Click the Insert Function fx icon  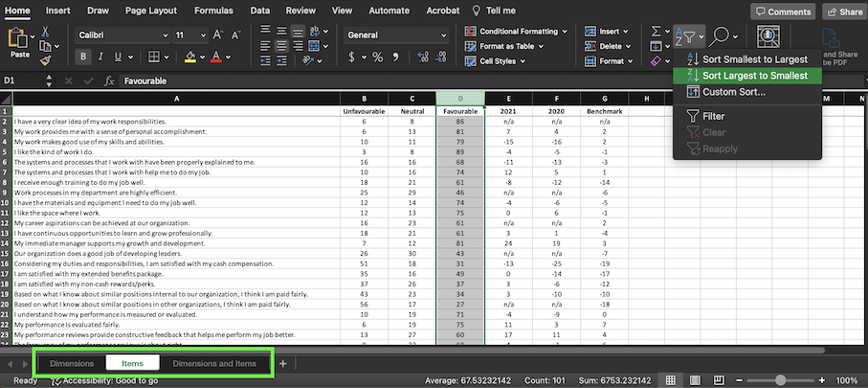click(109, 81)
